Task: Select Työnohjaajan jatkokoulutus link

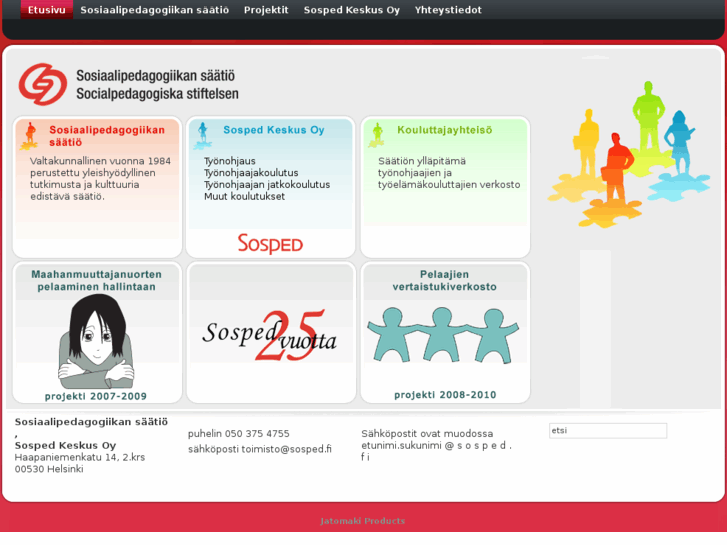Action: tap(267, 185)
